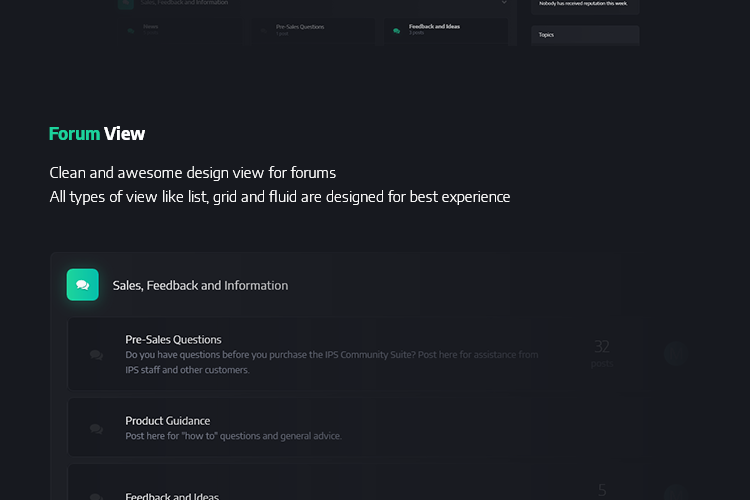Click the chat bubble icon beside Product Guidance
Image resolution: width=750 pixels, height=500 pixels.
pyautogui.click(x=96, y=429)
